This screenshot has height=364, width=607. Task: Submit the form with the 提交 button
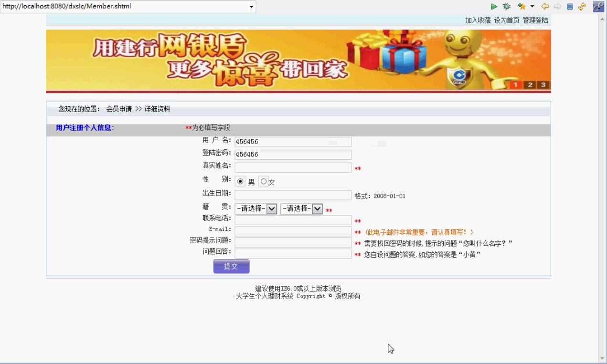click(231, 266)
